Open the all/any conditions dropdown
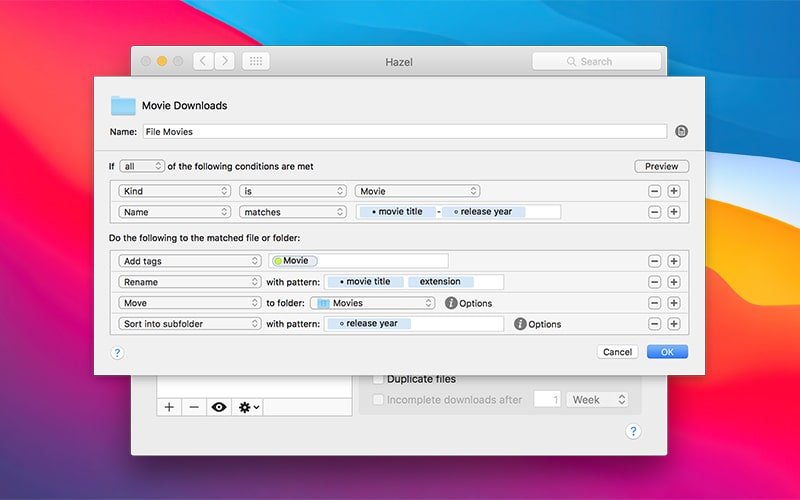 click(141, 166)
